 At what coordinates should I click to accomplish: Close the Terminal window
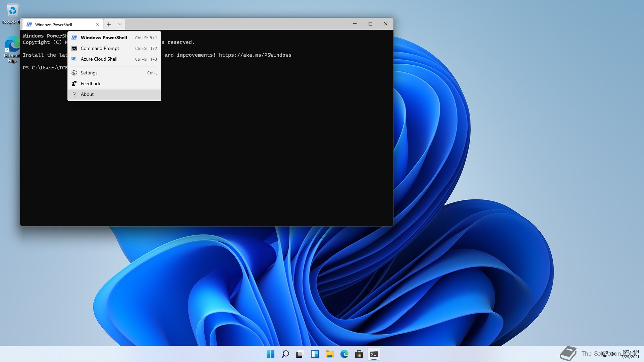[386, 24]
